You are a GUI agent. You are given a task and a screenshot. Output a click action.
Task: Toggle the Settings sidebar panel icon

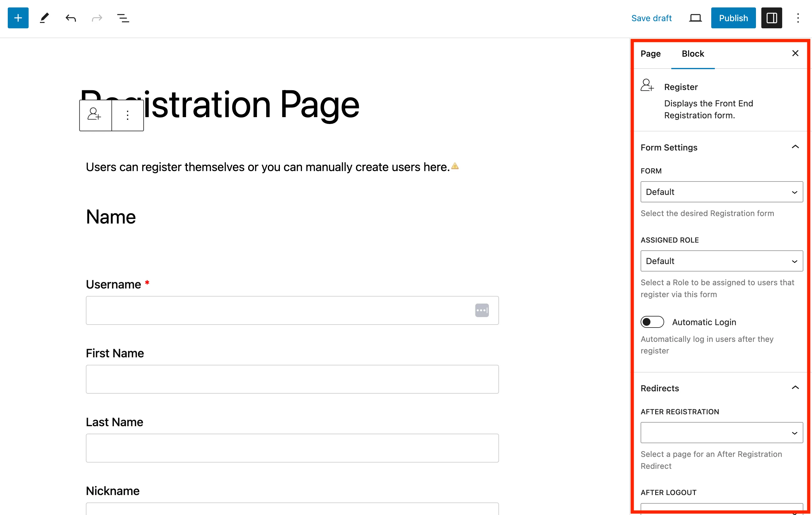pyautogui.click(x=771, y=18)
